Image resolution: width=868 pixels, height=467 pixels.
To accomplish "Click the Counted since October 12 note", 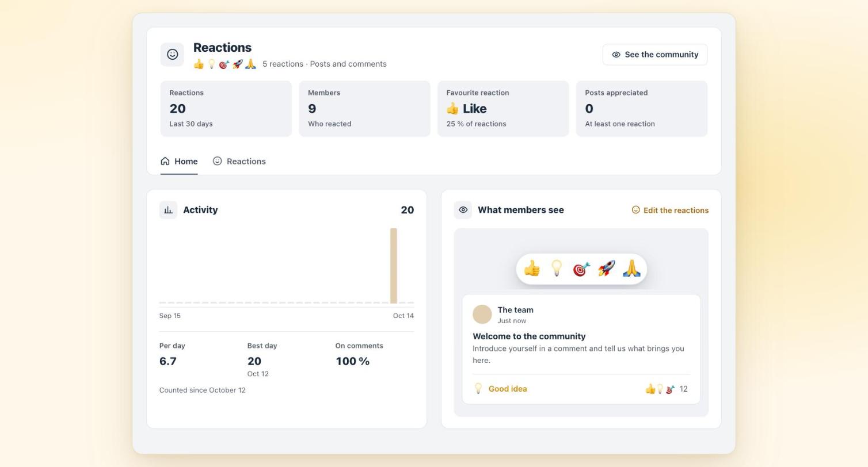I will [203, 391].
